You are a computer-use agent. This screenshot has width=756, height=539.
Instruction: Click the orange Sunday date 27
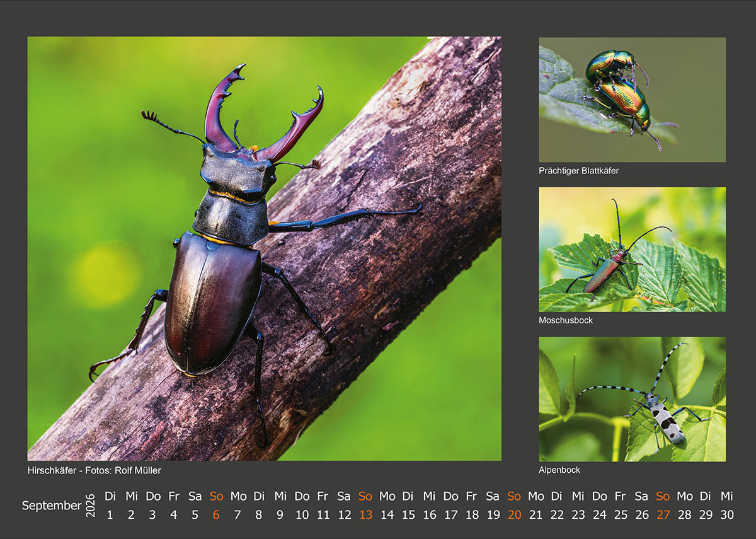[x=663, y=514]
